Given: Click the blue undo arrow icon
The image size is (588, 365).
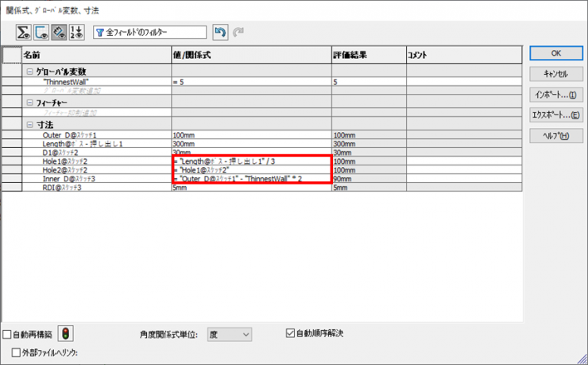Looking at the screenshot, I should tap(219, 33).
